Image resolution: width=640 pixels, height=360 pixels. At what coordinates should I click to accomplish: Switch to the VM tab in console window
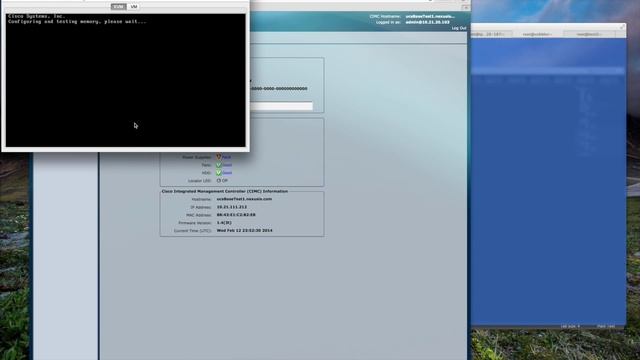point(133,7)
